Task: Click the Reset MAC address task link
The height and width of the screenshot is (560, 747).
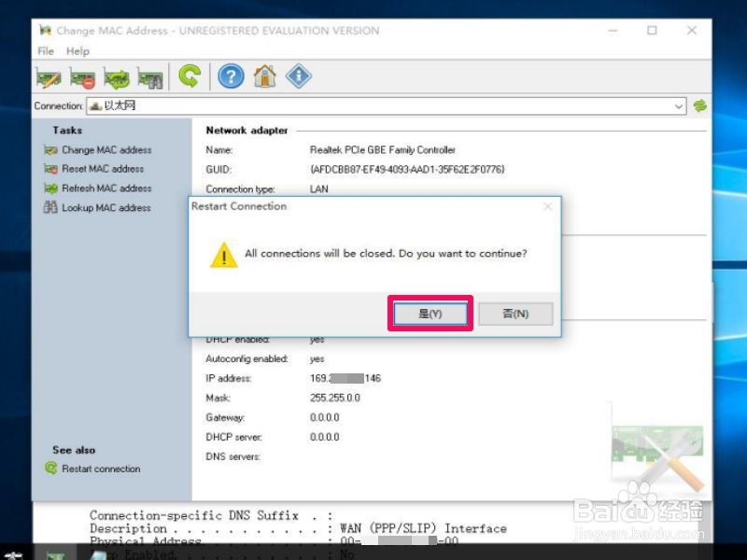Action: (103, 169)
